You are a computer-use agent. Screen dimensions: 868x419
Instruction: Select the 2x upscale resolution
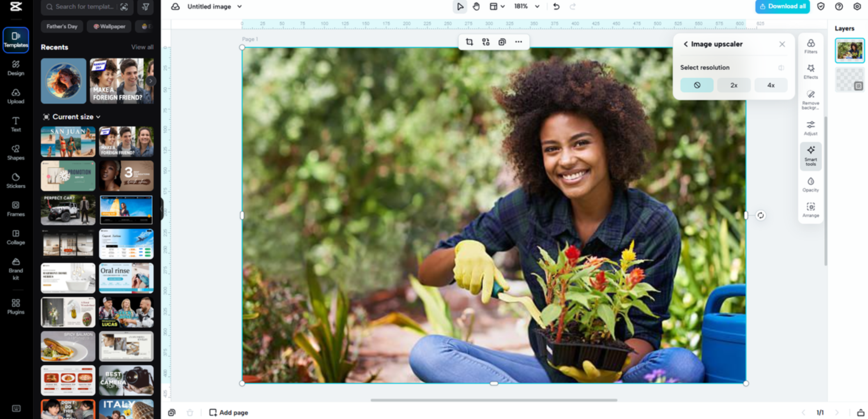point(734,85)
